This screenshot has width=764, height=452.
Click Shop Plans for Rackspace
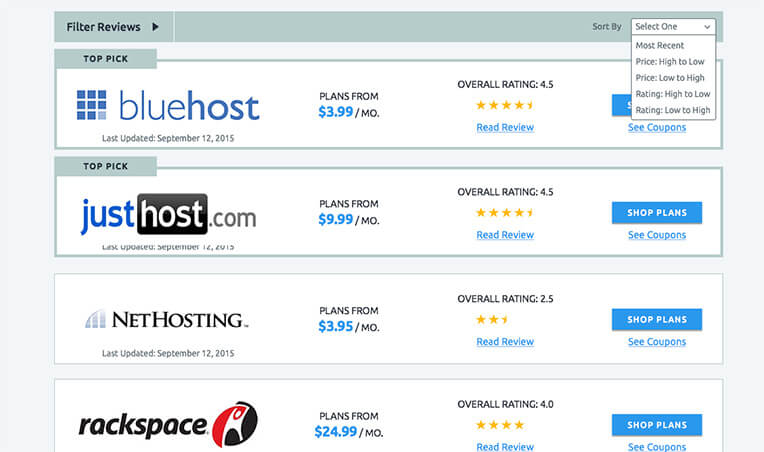click(x=657, y=425)
